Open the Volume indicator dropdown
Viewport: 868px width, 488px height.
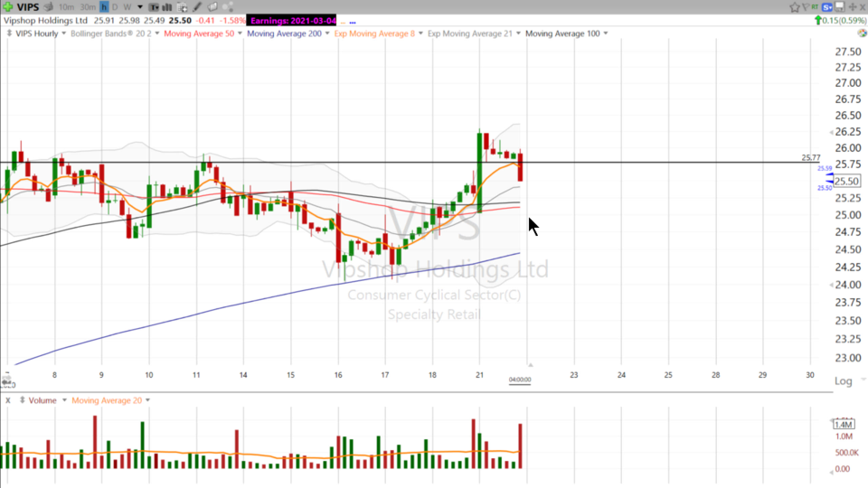tap(64, 400)
